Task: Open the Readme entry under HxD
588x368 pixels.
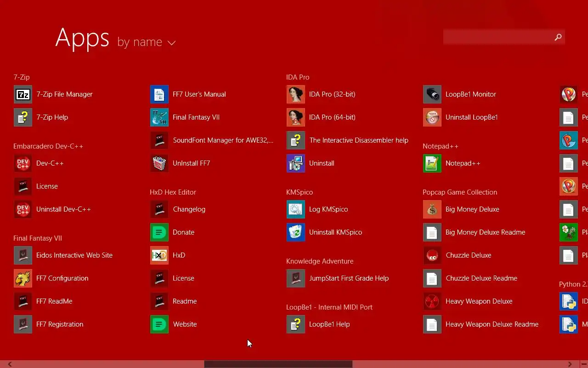Action: [x=174, y=301]
